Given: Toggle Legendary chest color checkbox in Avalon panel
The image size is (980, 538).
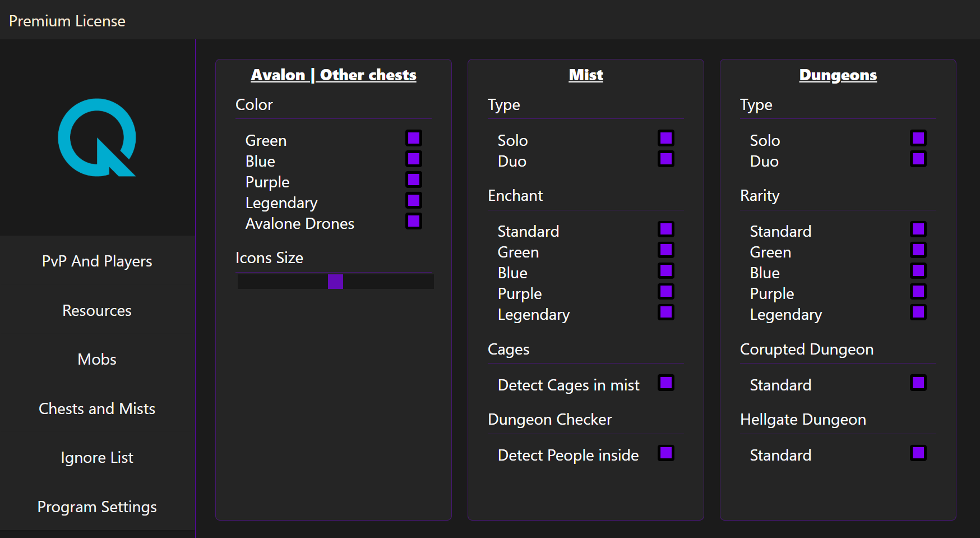Looking at the screenshot, I should pyautogui.click(x=414, y=200).
